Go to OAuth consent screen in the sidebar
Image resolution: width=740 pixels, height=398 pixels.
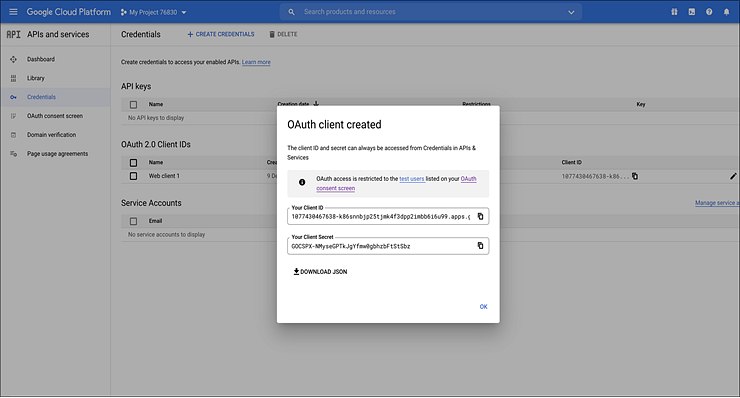[x=55, y=116]
